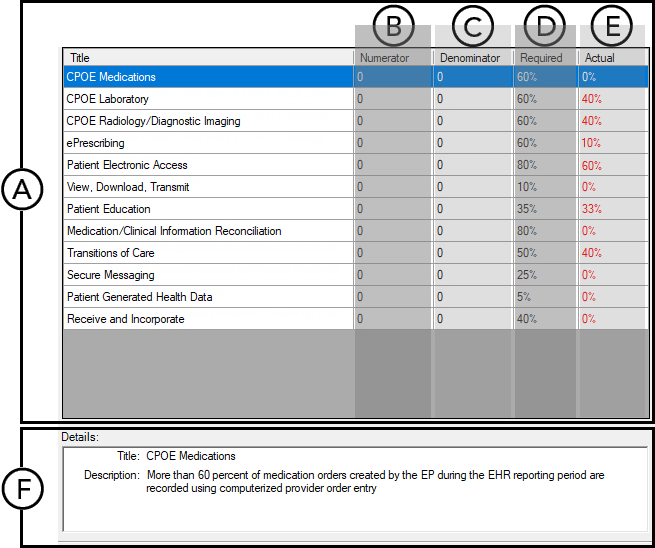Click the Required column header

544,58
